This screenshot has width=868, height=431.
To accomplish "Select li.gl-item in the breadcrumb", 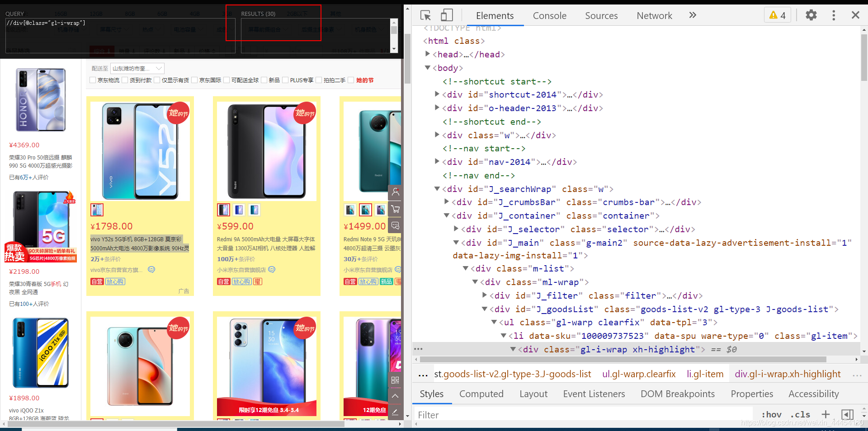I will click(705, 374).
